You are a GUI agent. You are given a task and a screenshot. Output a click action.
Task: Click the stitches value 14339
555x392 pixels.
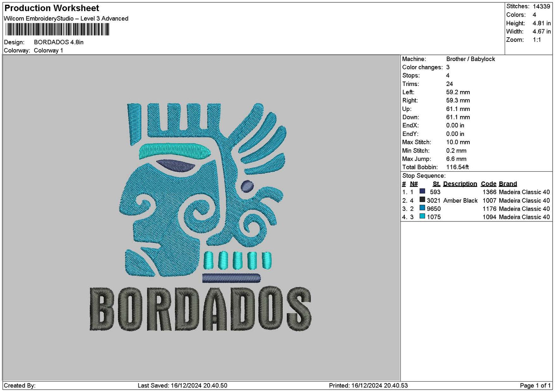point(542,7)
